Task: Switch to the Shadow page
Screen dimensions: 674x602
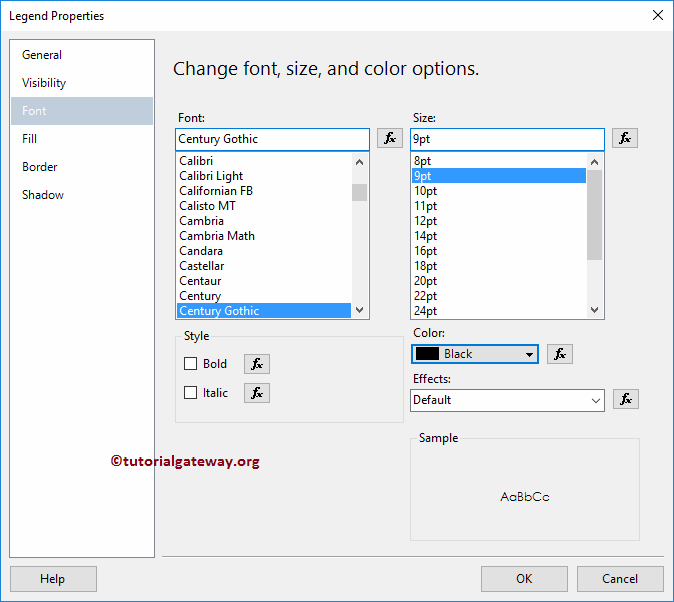Action: (82, 195)
